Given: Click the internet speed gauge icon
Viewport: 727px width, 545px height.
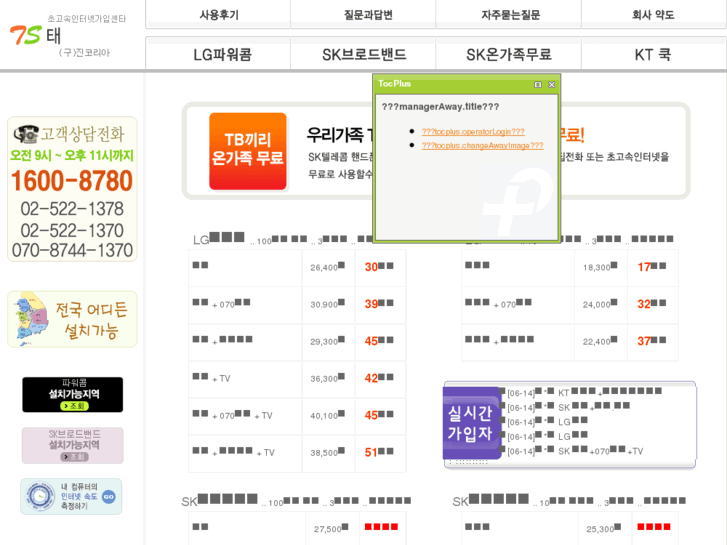Looking at the screenshot, I should (40, 496).
